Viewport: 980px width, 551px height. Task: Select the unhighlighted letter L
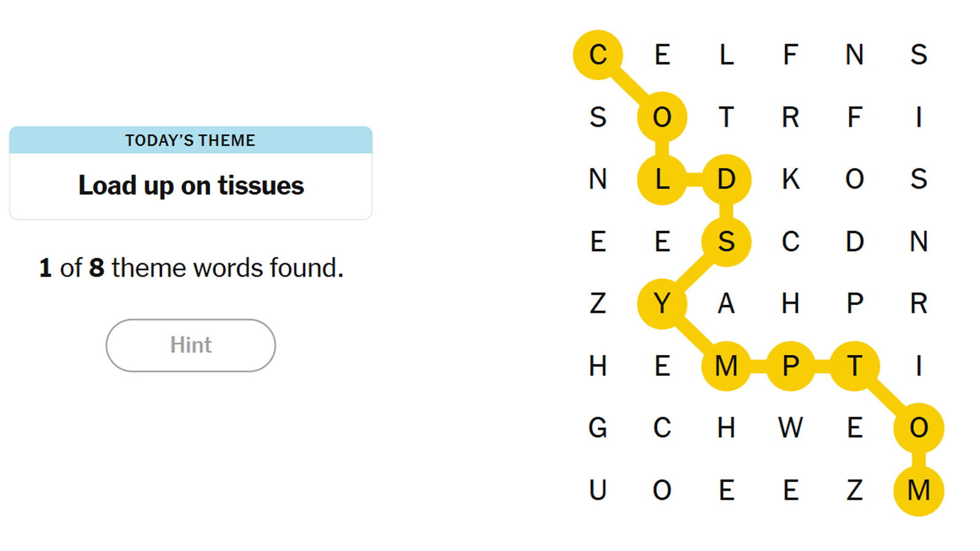[x=726, y=55]
